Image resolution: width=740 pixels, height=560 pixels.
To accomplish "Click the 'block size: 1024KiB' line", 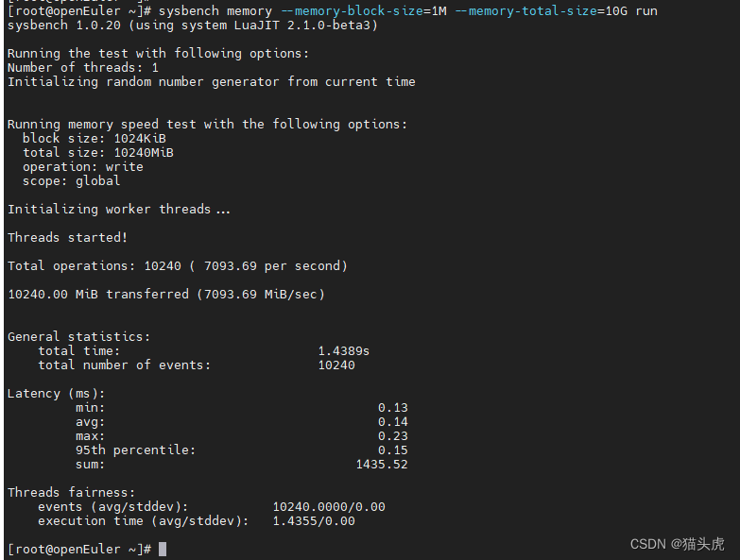I will point(95,139).
